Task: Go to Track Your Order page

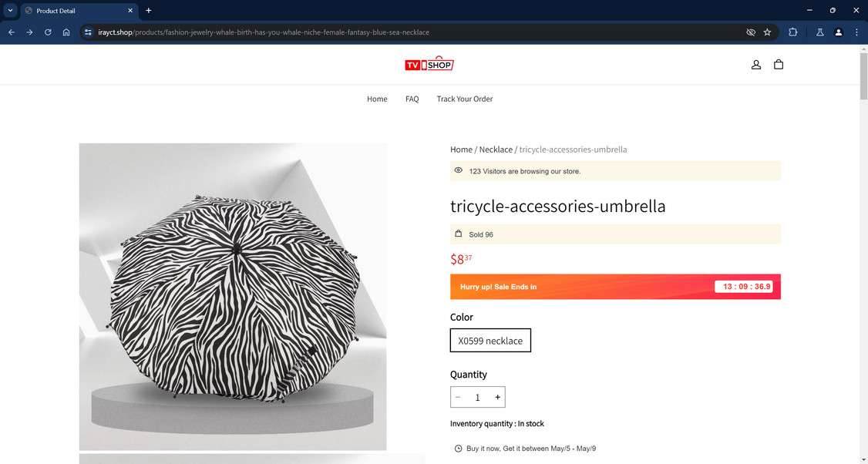Action: pyautogui.click(x=464, y=99)
